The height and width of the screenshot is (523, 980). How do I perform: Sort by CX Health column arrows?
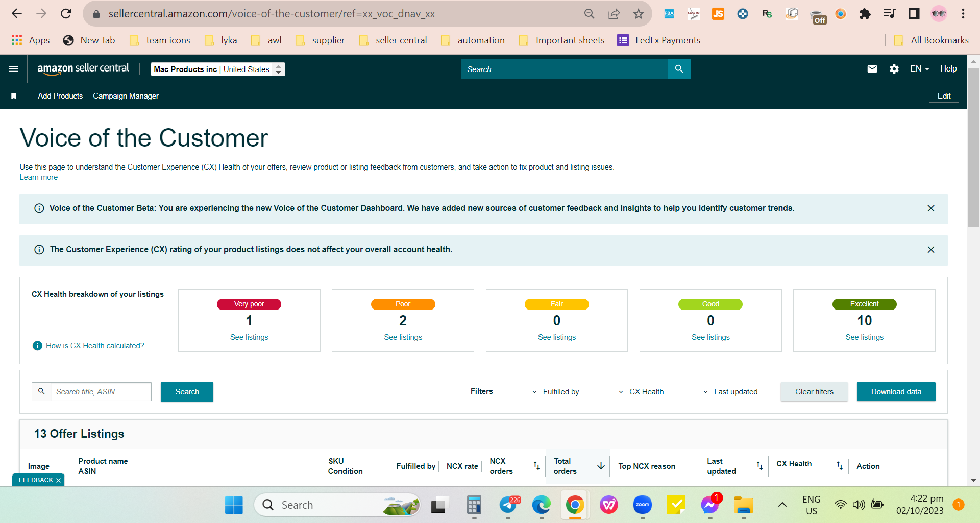pyautogui.click(x=839, y=466)
